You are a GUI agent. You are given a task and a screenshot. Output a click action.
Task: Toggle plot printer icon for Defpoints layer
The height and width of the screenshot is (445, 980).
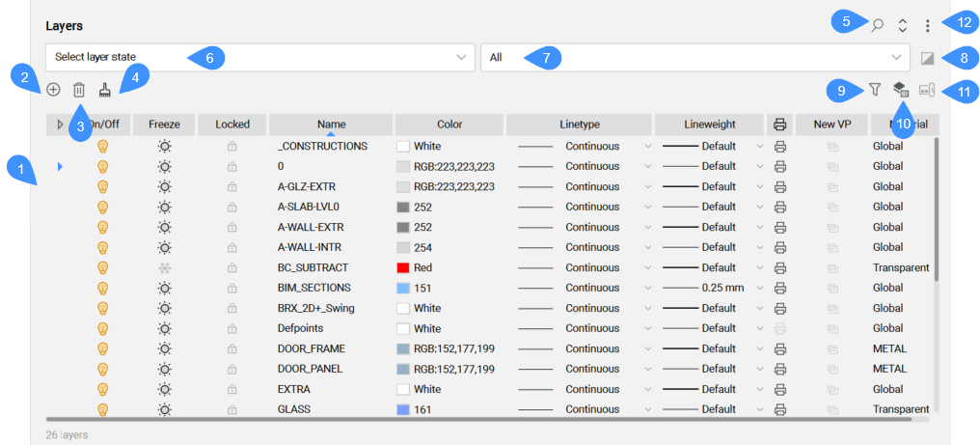pos(780,328)
